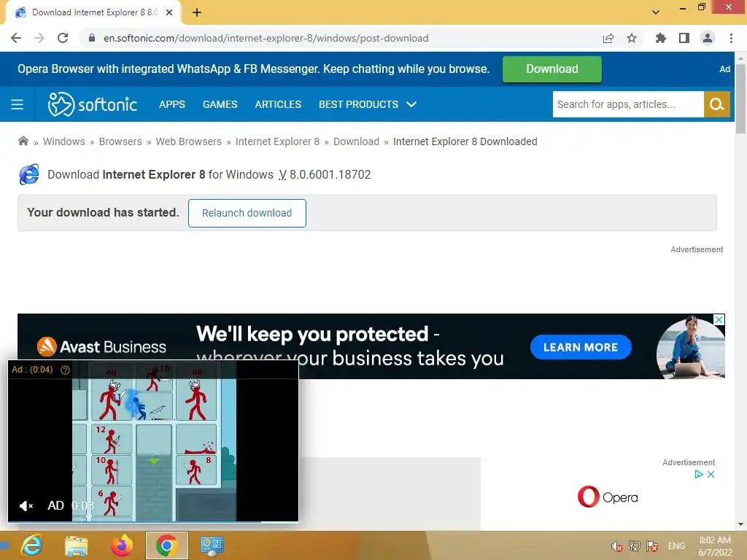Launch Firefox from the taskbar
747x560 pixels.
pos(122,545)
